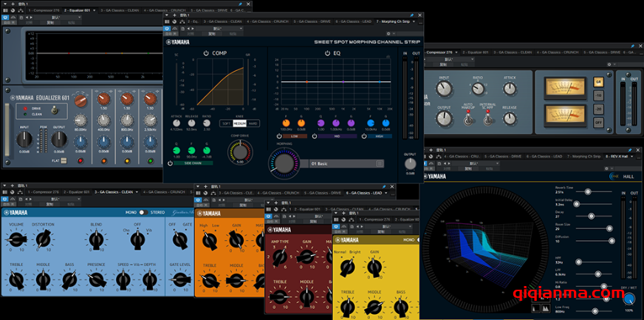
Task: Click the COMP DRIVE knob
Action: click(240, 152)
